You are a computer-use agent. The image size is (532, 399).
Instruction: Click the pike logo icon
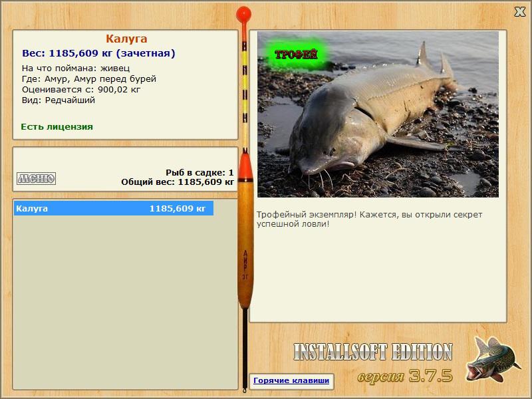493,358
